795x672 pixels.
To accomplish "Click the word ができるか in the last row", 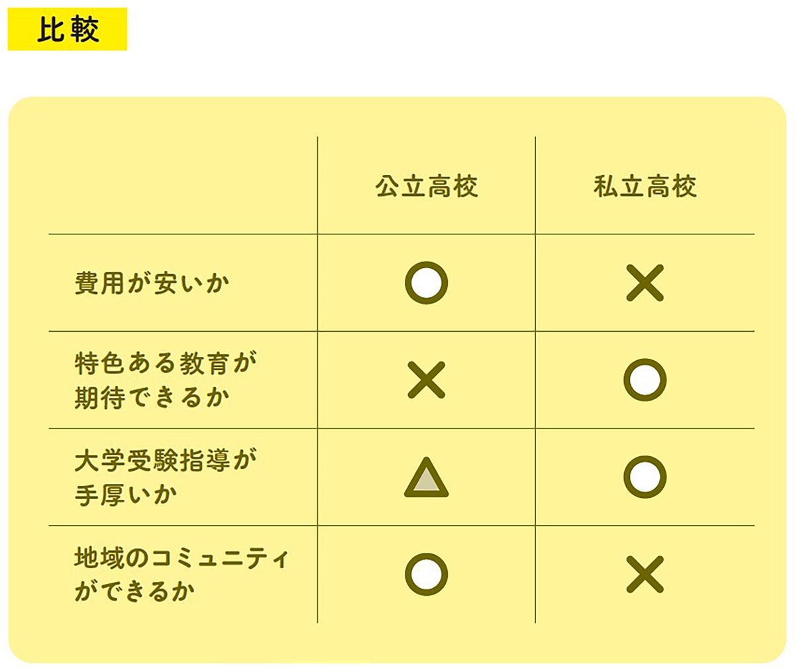I will (134, 591).
